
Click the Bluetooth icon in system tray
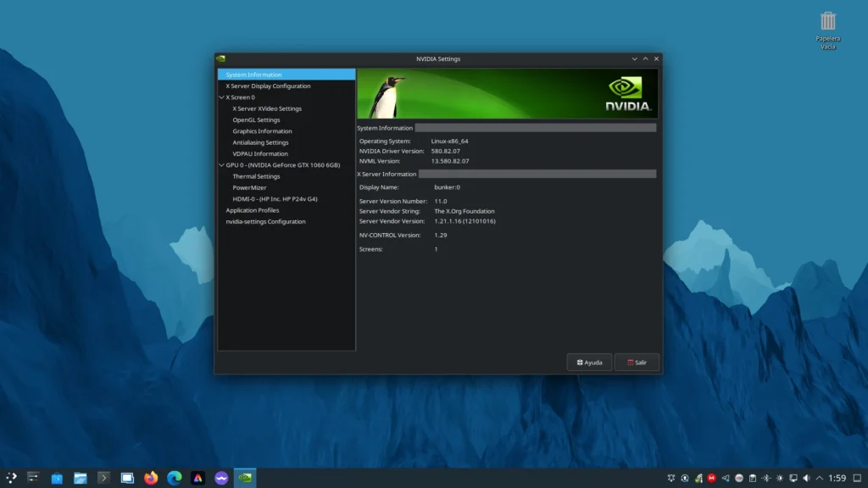(x=766, y=478)
